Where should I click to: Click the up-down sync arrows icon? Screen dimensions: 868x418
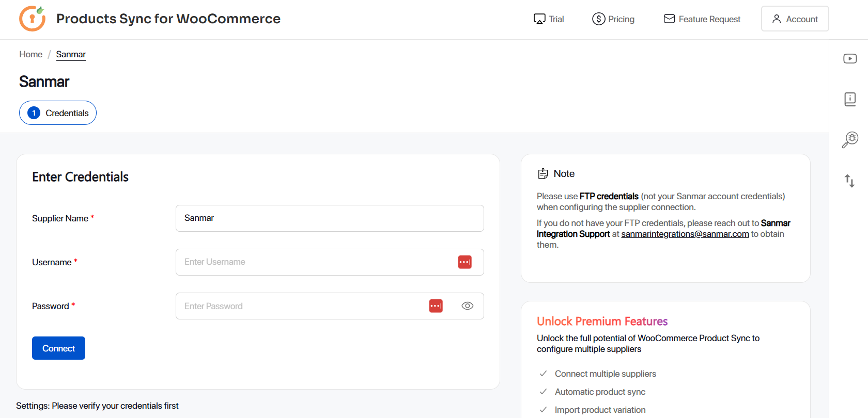click(x=849, y=181)
